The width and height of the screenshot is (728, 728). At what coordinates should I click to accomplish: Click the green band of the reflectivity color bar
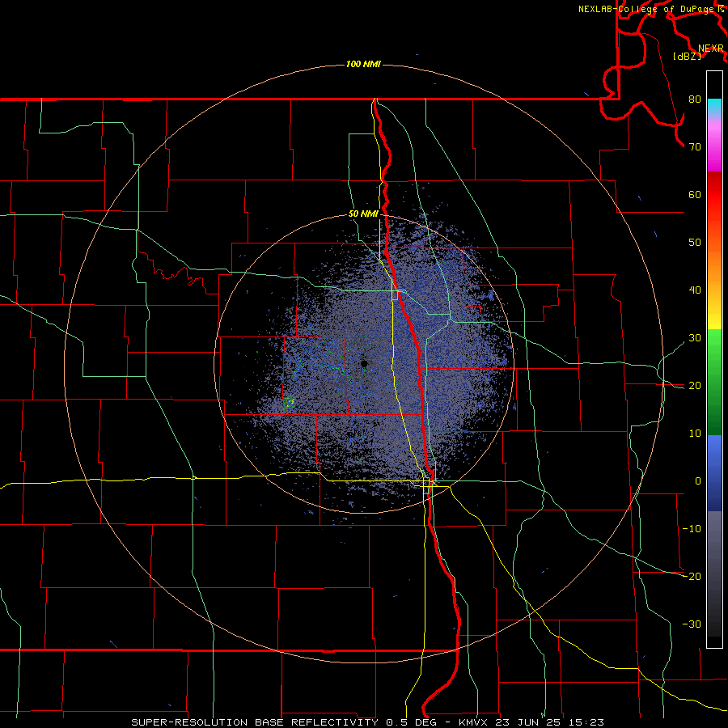point(714,382)
